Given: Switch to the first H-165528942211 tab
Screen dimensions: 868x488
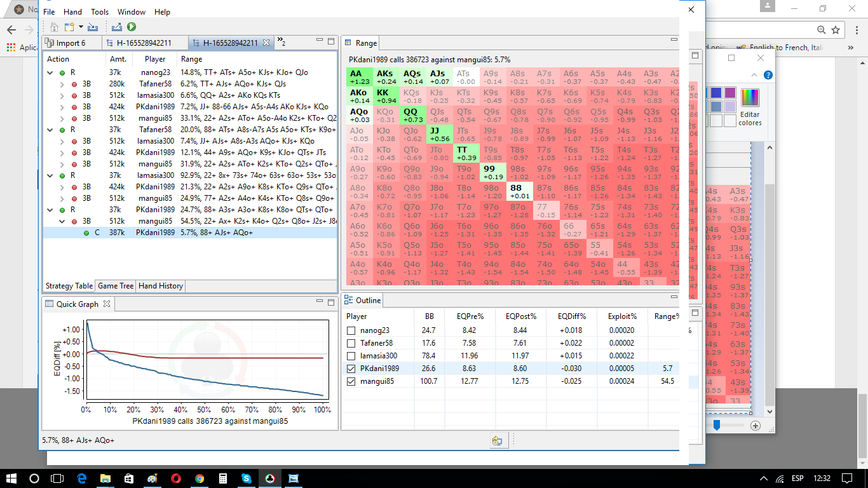Looking at the screenshot, I should [144, 43].
